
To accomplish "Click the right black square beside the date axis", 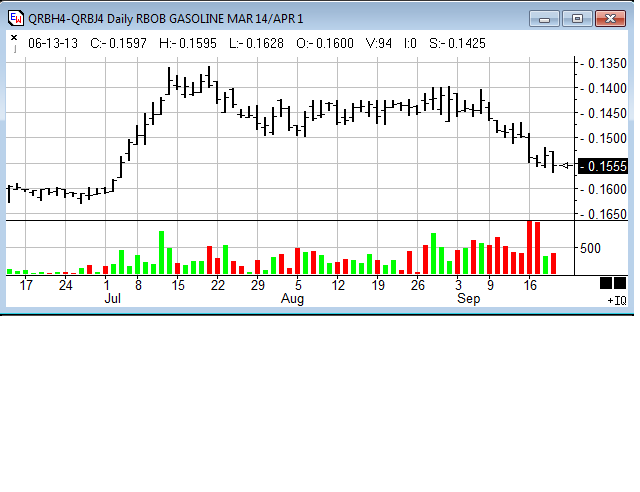I will (620, 283).
